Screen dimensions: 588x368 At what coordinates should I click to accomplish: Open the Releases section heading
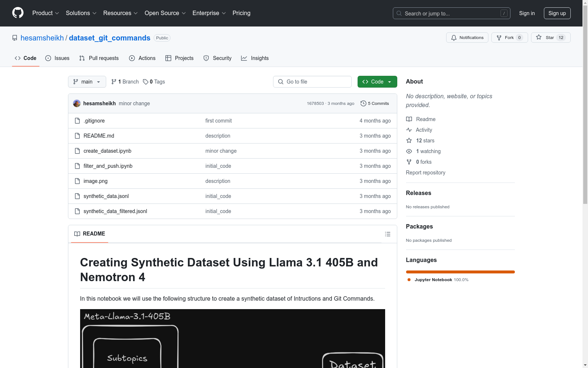[x=419, y=193]
